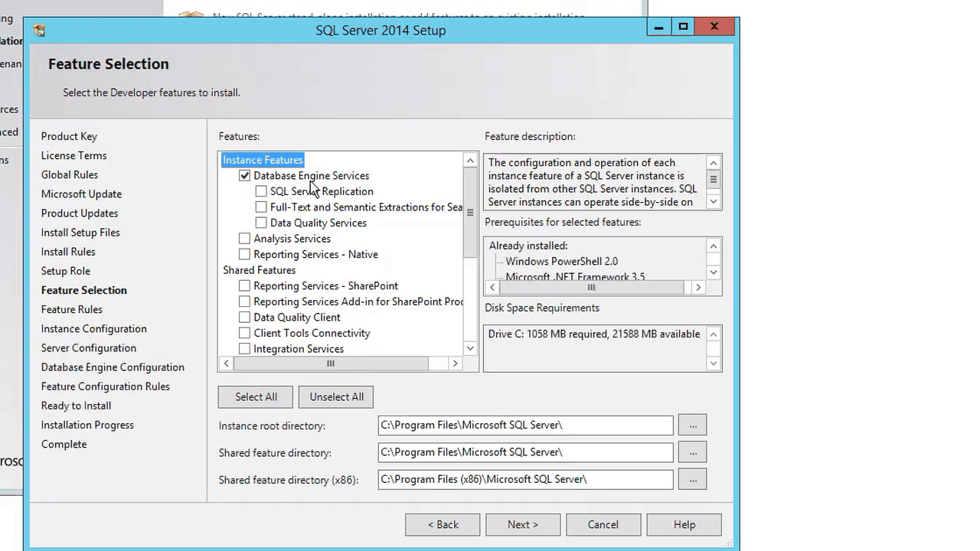Click the Select All button
The width and height of the screenshot is (980, 551).
256,396
